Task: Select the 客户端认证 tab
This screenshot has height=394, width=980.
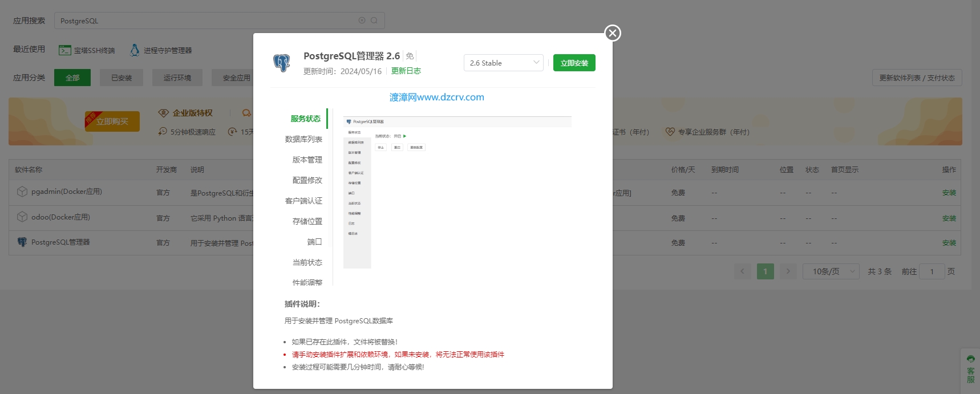Action: [303, 201]
